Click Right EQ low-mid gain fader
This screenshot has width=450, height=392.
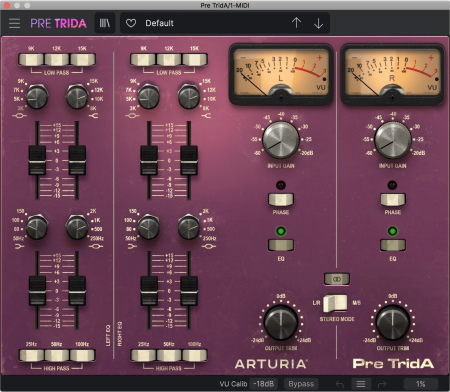(x=189, y=291)
